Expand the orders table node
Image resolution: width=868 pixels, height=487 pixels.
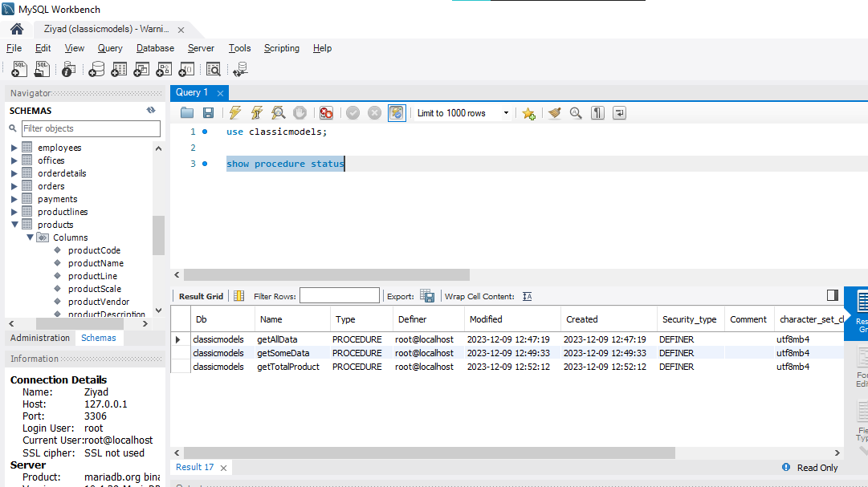pyautogui.click(x=14, y=186)
